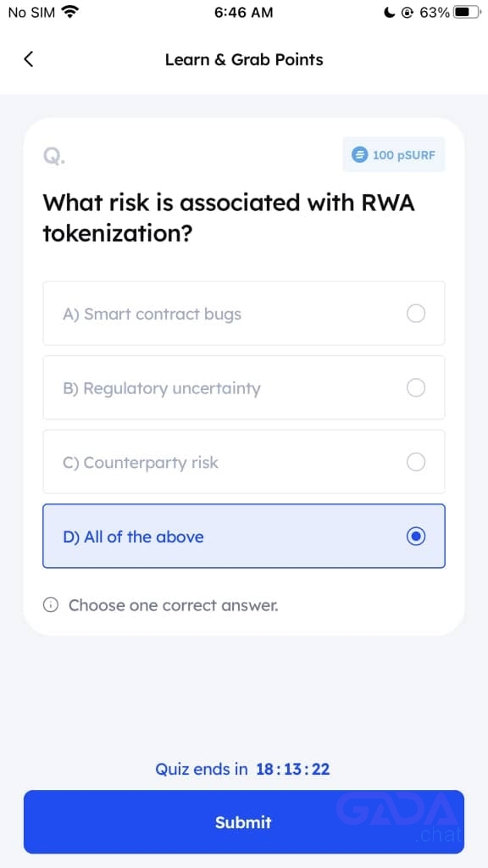Select radio button for Regulatory uncertainty
The image size is (488, 868).
pos(415,387)
